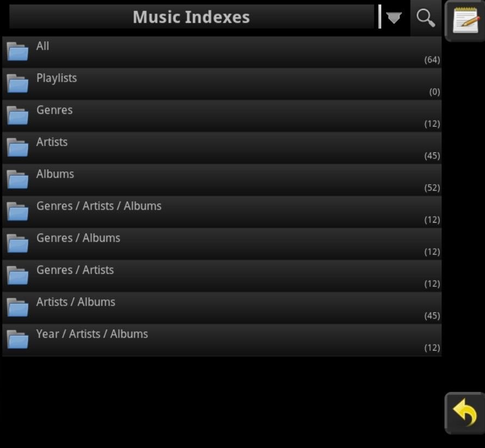The width and height of the screenshot is (485, 448).
Task: Open the notepad with pencil icon
Action: (465, 21)
